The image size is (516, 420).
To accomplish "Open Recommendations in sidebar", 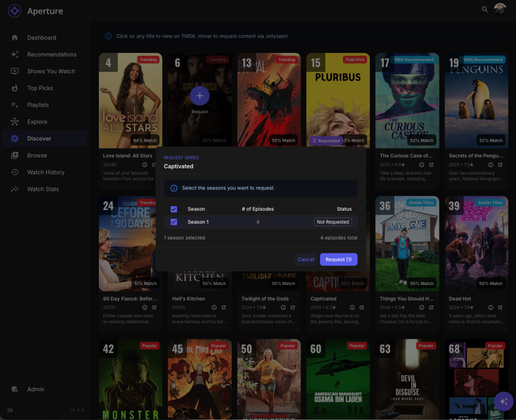I will (x=45, y=54).
